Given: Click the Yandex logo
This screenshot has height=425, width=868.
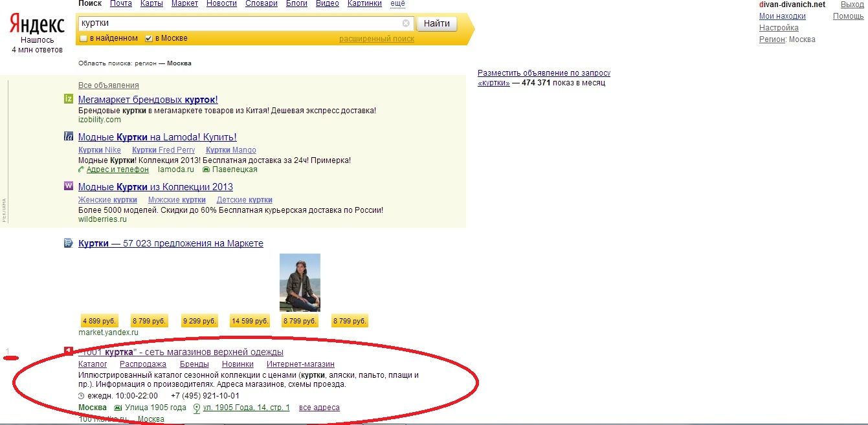Looking at the screenshot, I should point(37,25).
